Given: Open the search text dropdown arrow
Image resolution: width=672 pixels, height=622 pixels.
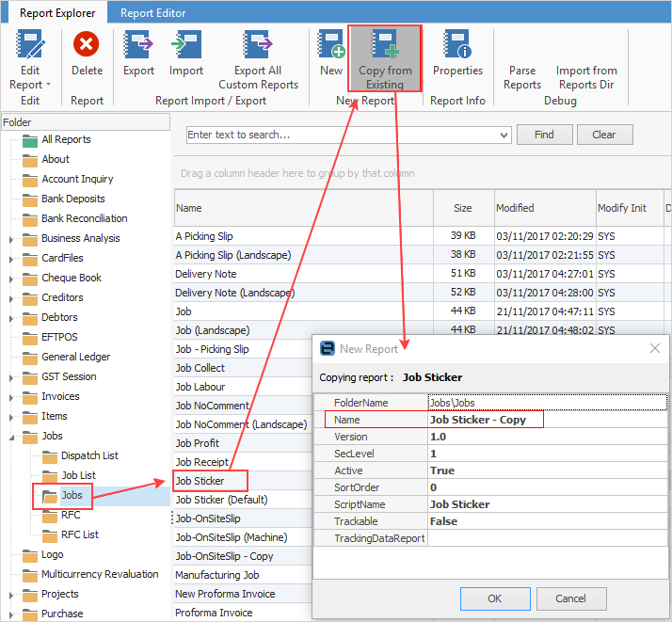Looking at the screenshot, I should click(504, 136).
